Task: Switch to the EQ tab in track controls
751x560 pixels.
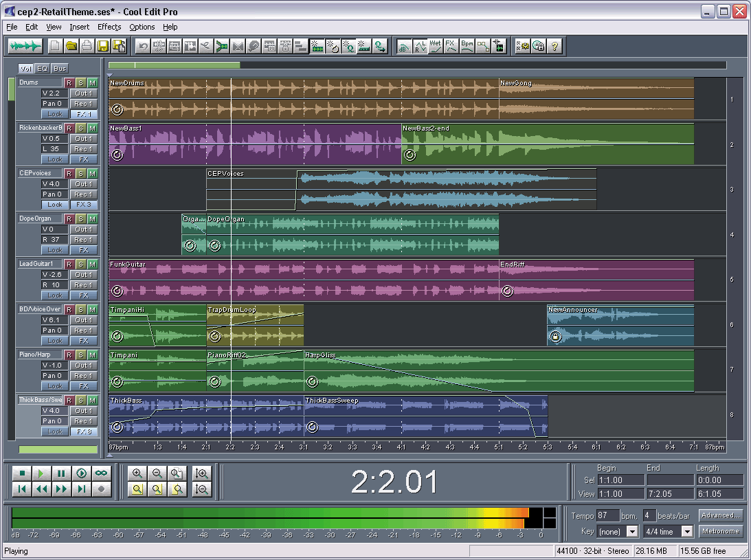Action: pos(43,69)
